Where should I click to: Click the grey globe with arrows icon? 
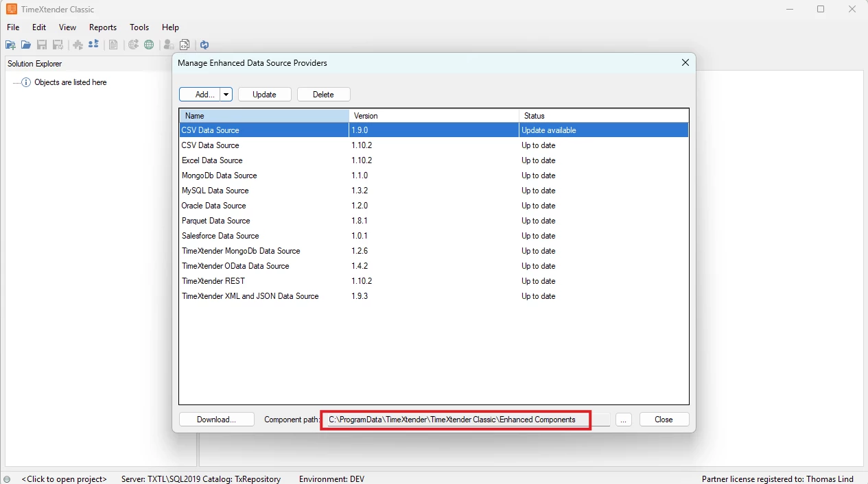tap(133, 45)
